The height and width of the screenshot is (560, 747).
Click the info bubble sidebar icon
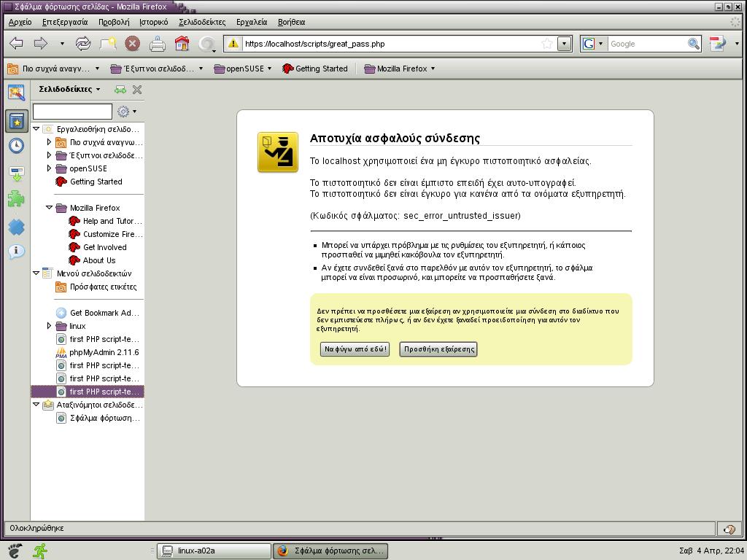point(16,251)
